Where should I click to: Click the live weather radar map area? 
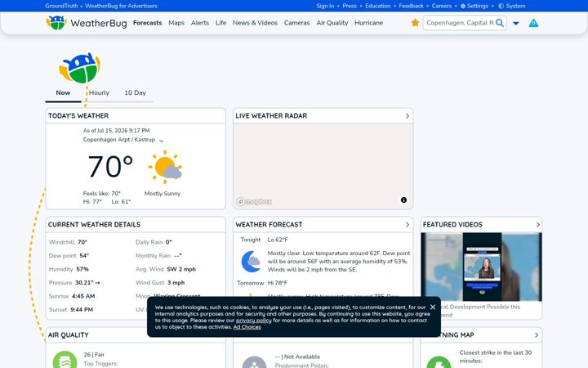click(x=323, y=166)
